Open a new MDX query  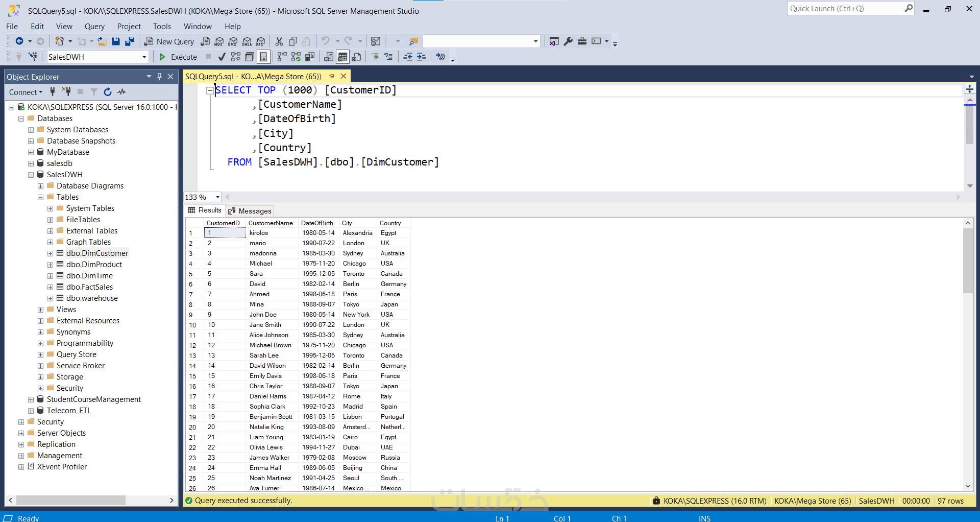pyautogui.click(x=219, y=41)
